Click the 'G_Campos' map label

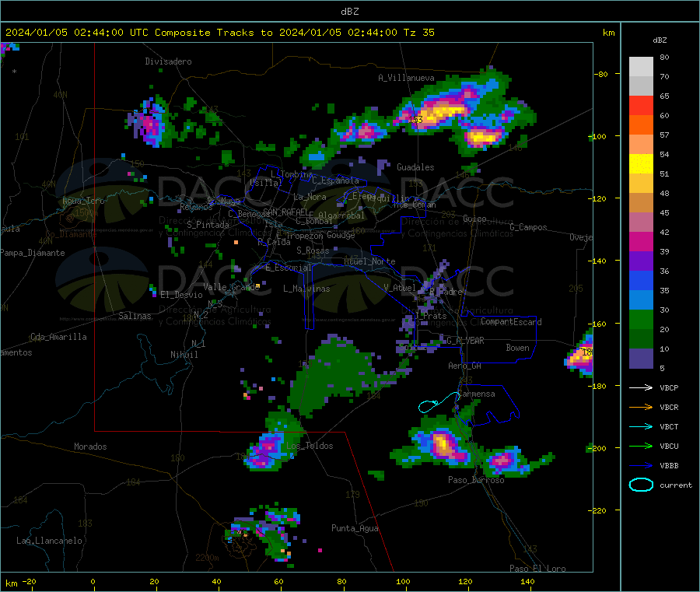coord(528,227)
